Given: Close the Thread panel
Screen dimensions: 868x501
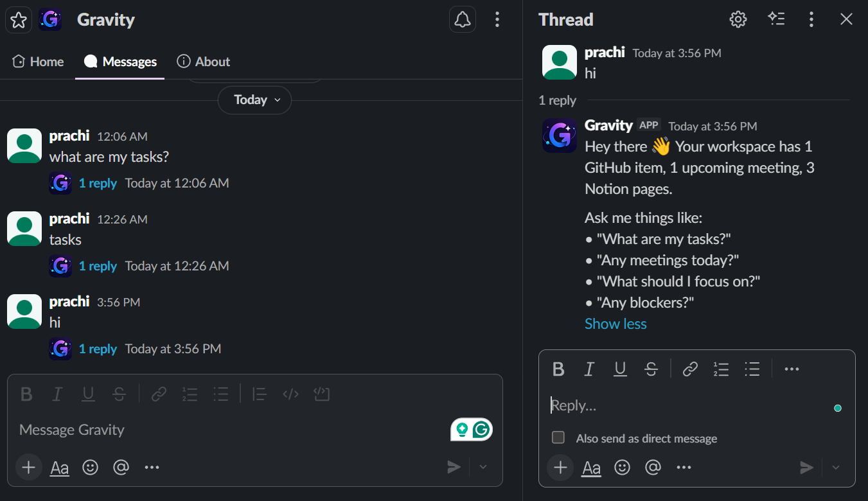Looking at the screenshot, I should pyautogui.click(x=846, y=19).
